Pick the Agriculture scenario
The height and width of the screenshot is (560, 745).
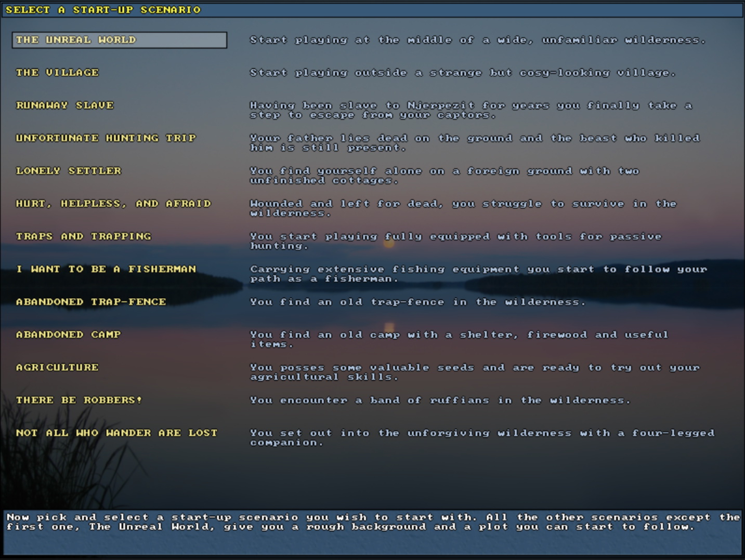tap(57, 367)
